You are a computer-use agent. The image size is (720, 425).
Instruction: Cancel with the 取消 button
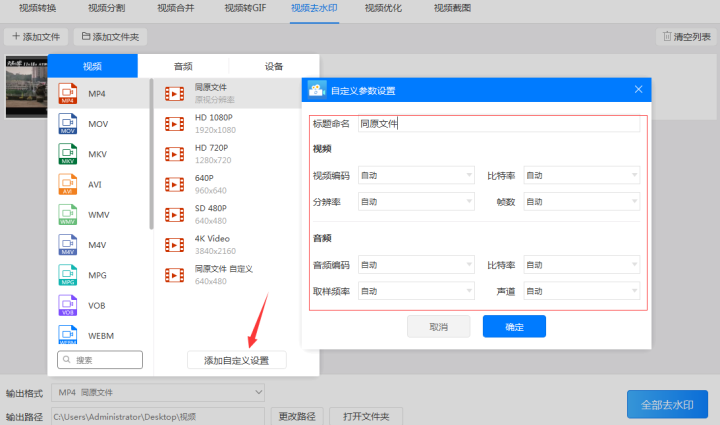coord(439,327)
